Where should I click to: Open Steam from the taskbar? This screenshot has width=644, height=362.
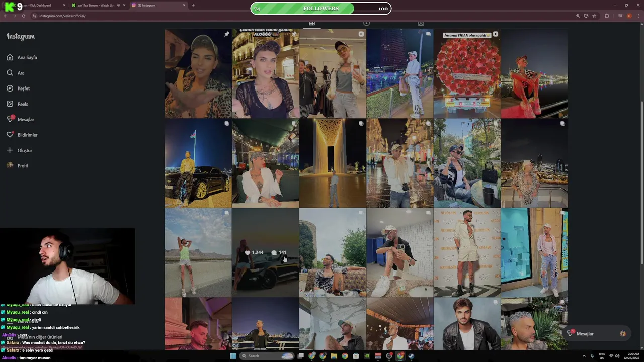411,356
